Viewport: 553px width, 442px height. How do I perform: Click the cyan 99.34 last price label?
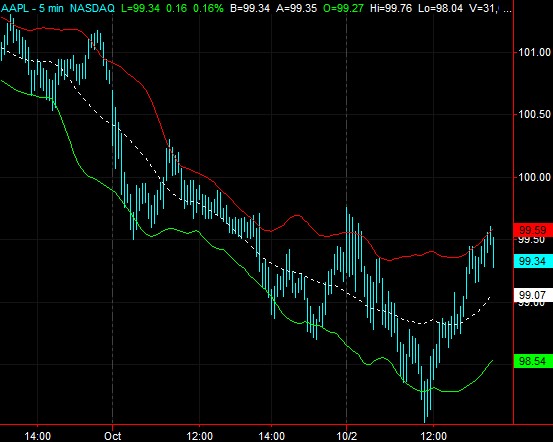[x=533, y=261]
